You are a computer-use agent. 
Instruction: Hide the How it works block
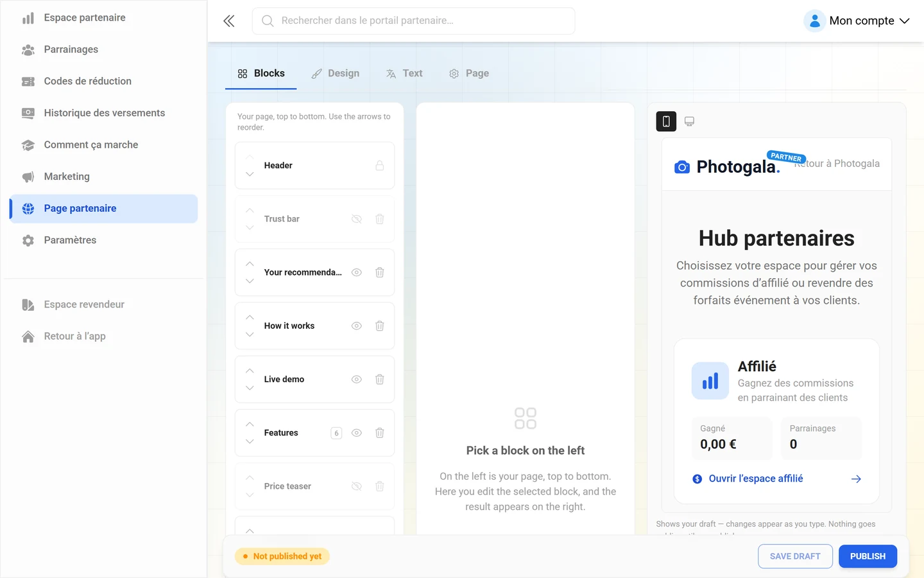coord(357,326)
